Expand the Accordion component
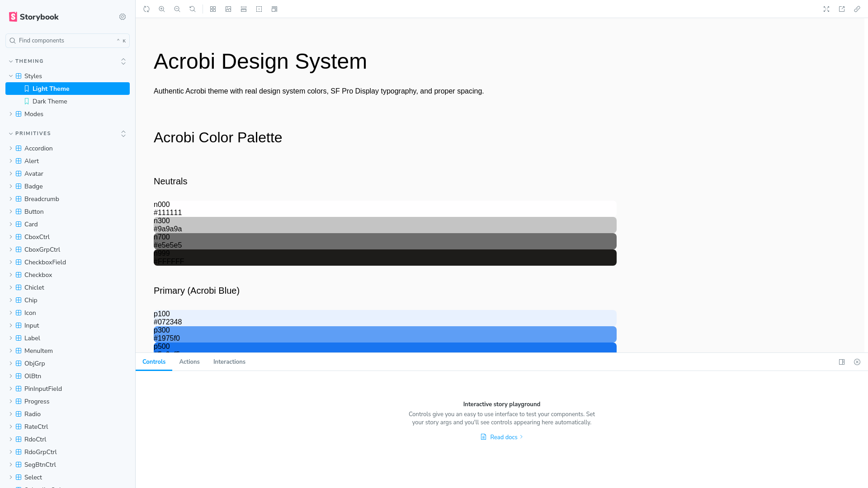This screenshot has height=488, width=868. [67, 148]
